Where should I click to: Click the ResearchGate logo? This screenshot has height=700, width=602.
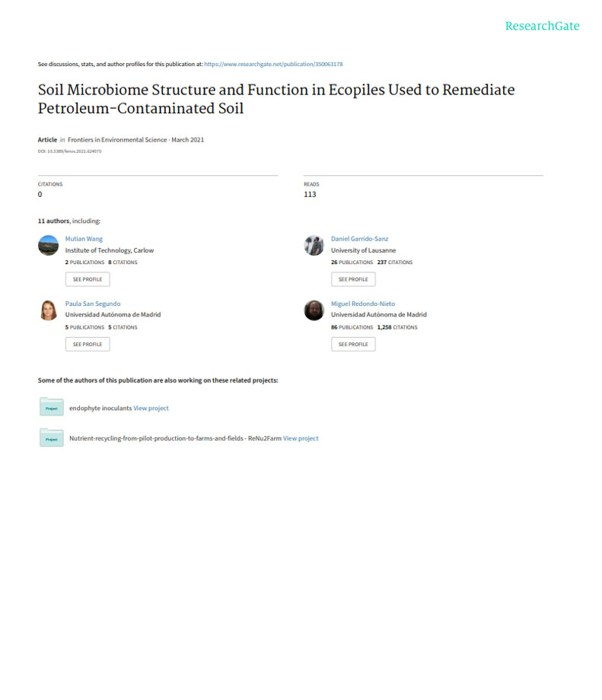[x=542, y=26]
